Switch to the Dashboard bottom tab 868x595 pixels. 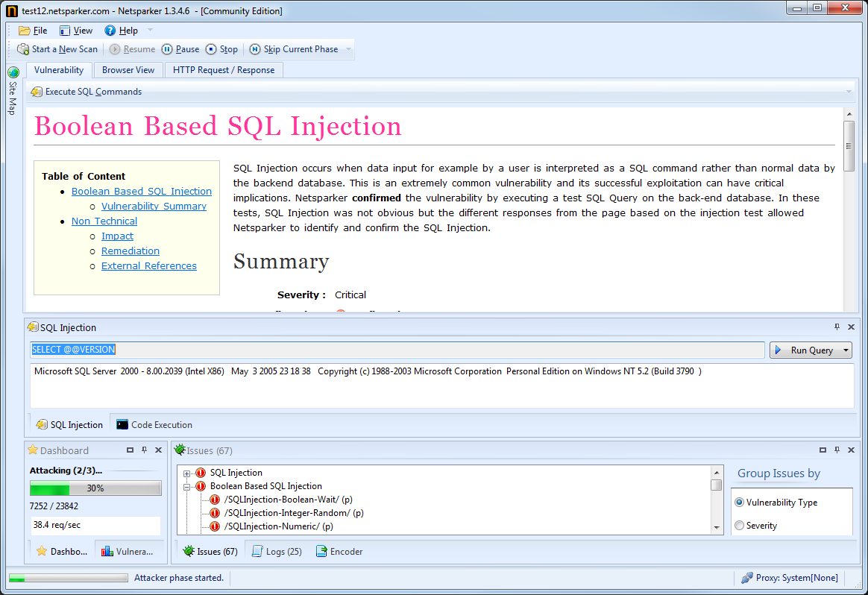61,551
